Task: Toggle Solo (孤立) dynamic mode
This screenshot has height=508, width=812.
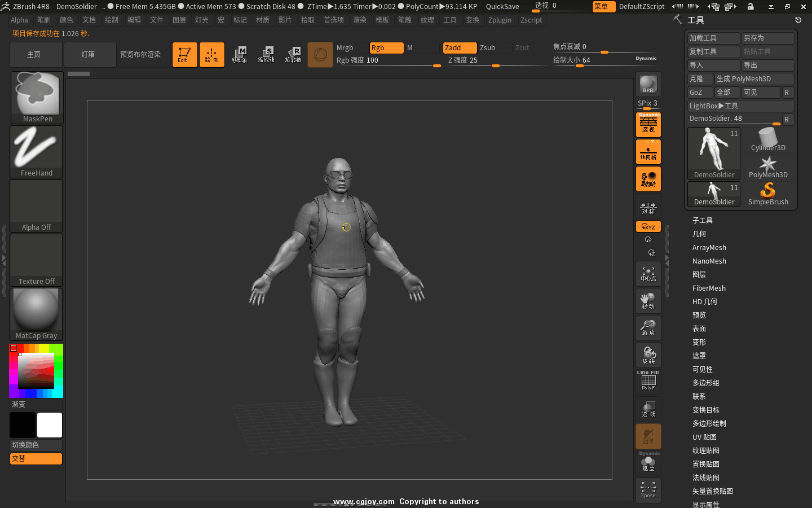Action: click(x=648, y=462)
